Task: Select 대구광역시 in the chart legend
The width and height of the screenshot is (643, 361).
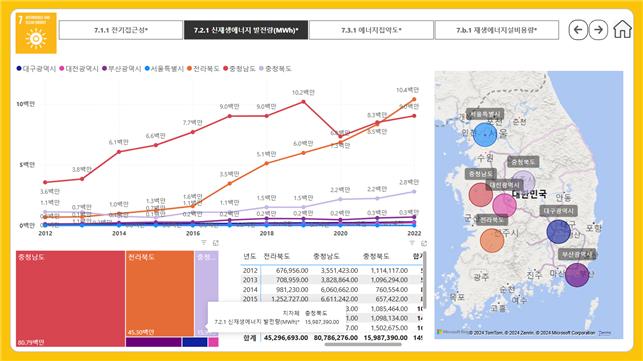Action: [36, 69]
